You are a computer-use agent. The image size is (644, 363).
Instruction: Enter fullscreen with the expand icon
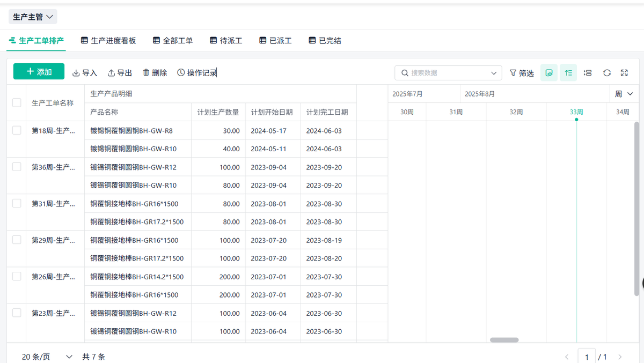(x=624, y=73)
